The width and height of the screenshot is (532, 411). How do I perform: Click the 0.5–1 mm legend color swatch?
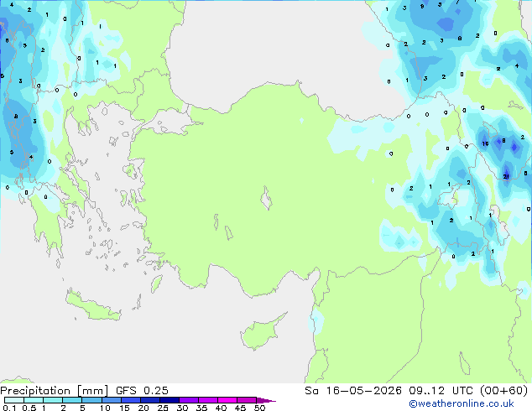(x=34, y=400)
